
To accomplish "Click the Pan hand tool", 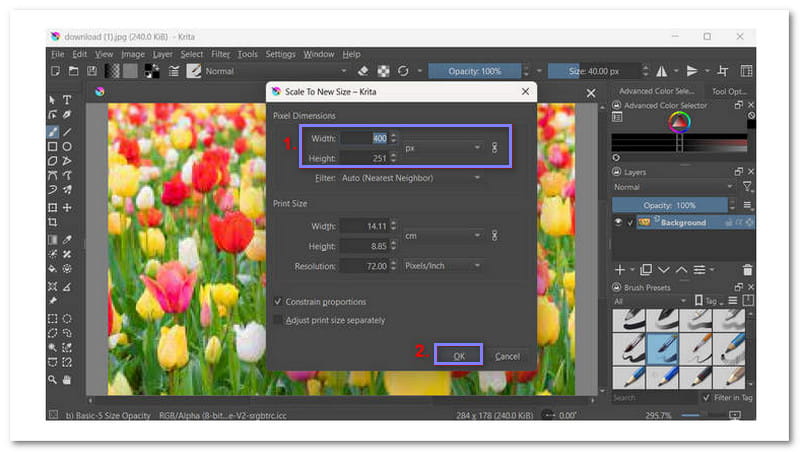I will pos(67,380).
